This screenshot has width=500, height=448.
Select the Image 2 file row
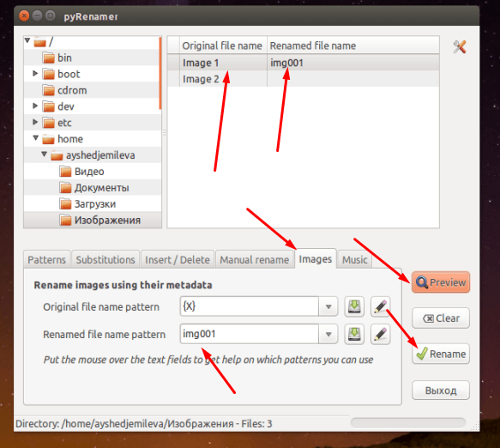(304, 79)
